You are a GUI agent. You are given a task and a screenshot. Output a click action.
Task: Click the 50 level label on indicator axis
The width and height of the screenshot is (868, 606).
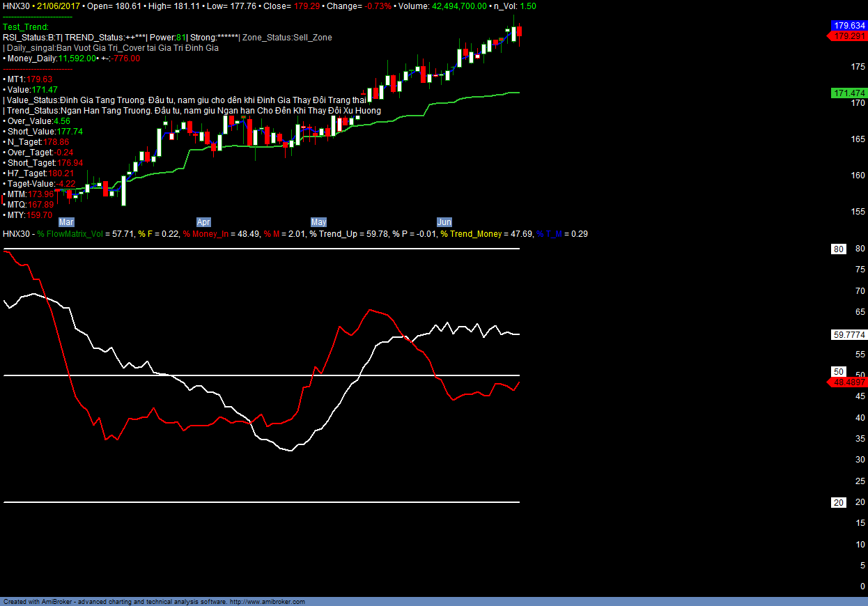[839, 372]
